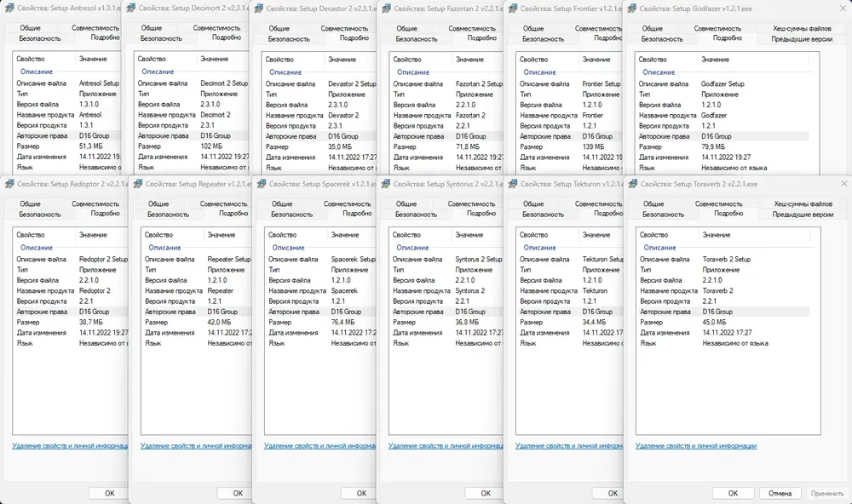Viewport: 852px width, 504px height.
Task: Click the installer icon in Setup Devastor 2 title bar
Action: click(259, 9)
